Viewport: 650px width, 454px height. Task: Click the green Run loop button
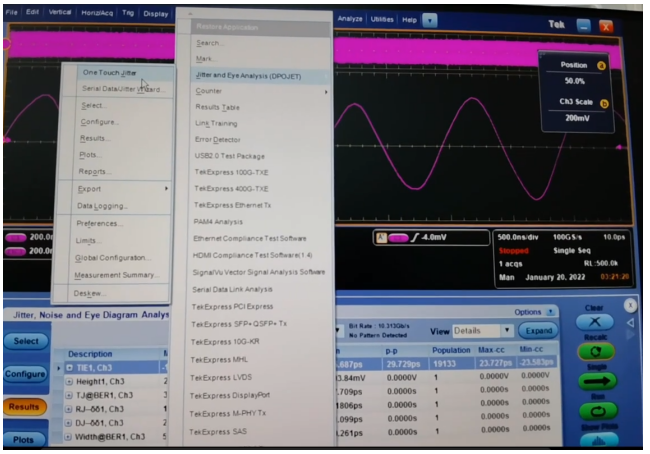(598, 411)
